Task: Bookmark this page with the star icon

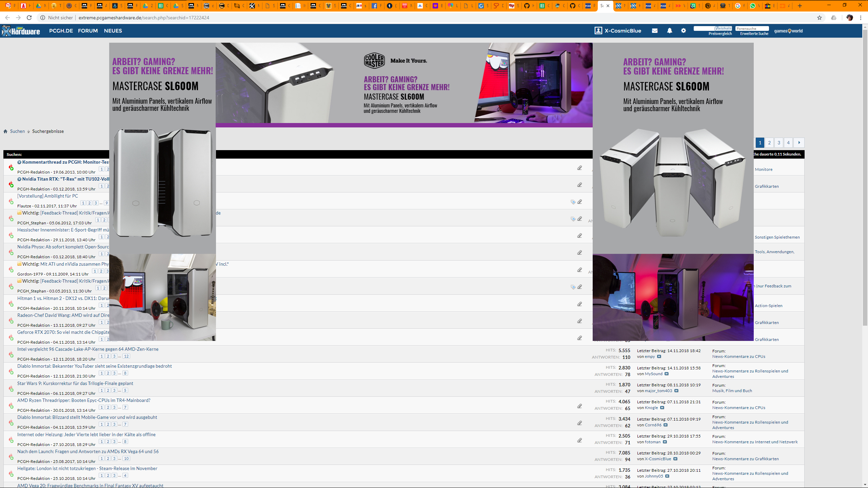Action: 819,18
